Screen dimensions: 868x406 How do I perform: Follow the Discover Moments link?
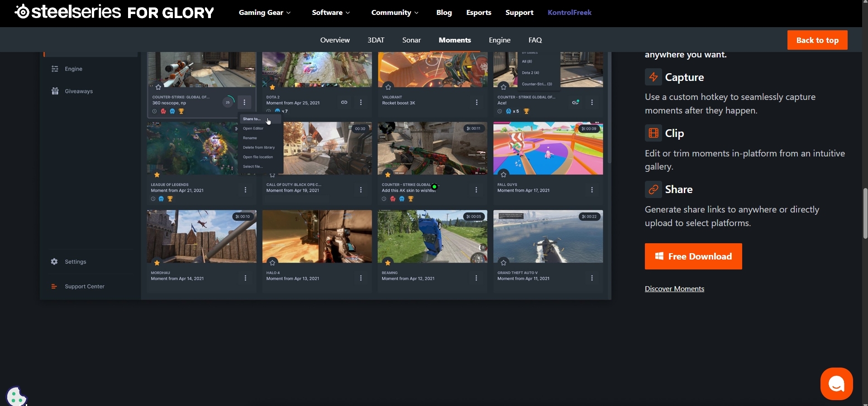[x=674, y=288]
